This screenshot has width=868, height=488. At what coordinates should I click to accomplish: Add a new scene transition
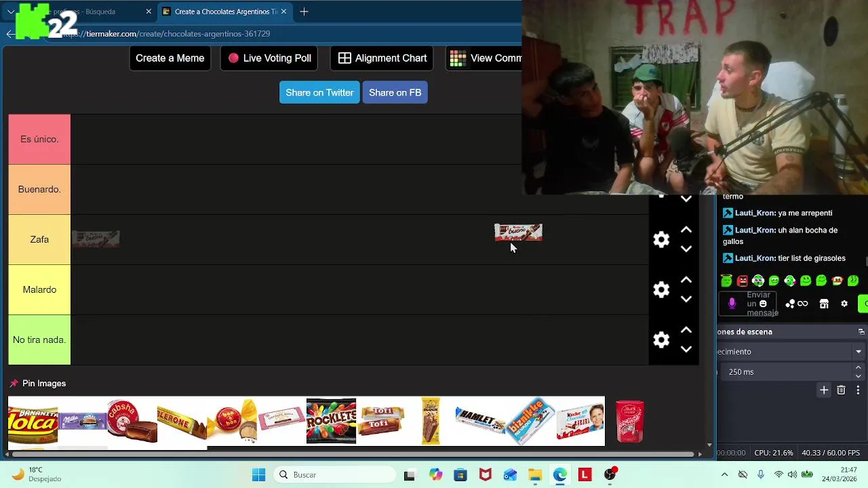pos(824,390)
